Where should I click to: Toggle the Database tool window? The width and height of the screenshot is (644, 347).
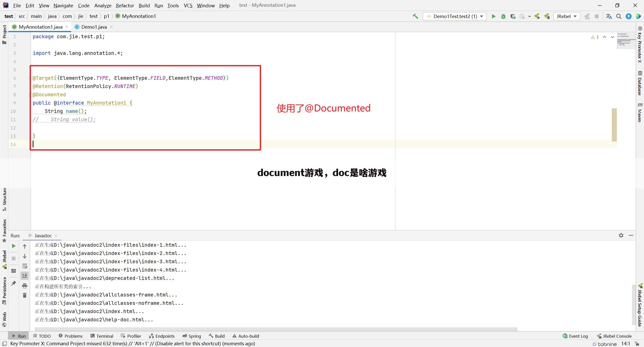coord(640,83)
